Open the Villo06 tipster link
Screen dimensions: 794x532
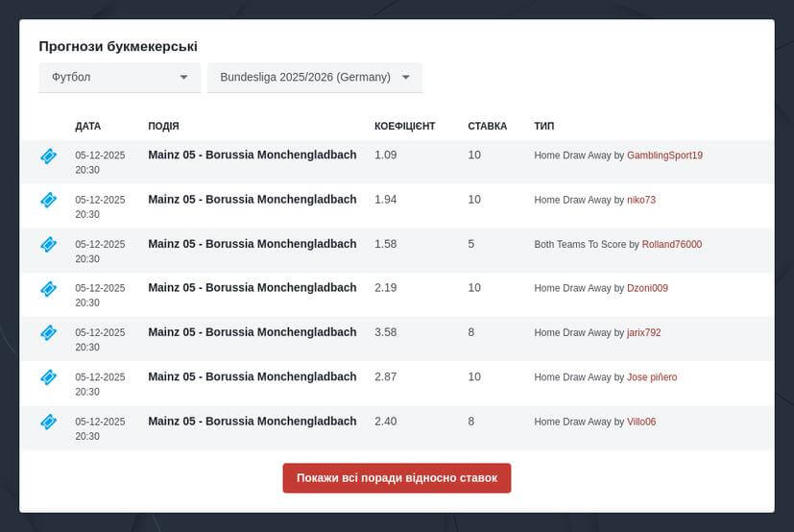[641, 422]
